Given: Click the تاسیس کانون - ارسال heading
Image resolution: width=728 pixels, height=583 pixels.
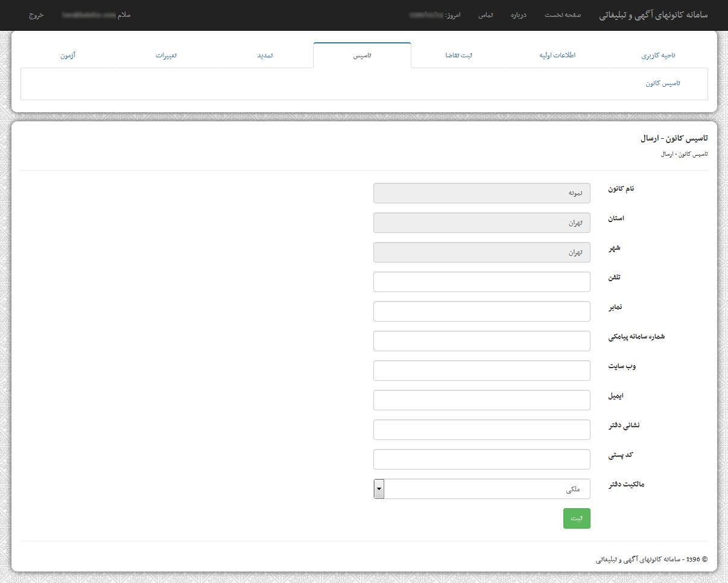Looking at the screenshot, I should point(674,138).
